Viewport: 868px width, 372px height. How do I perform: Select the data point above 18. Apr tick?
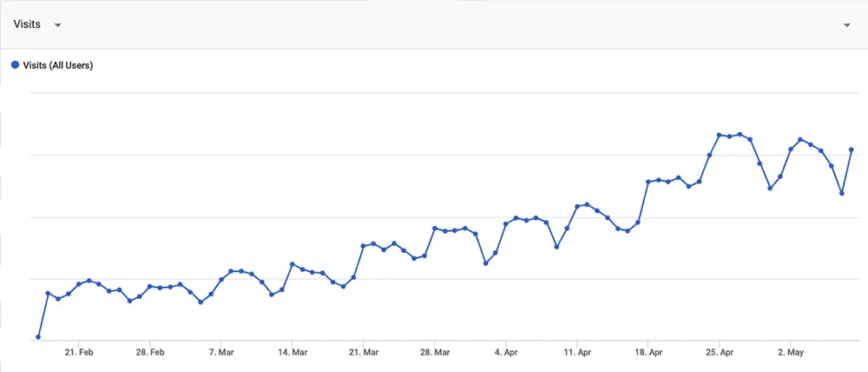[x=648, y=182]
